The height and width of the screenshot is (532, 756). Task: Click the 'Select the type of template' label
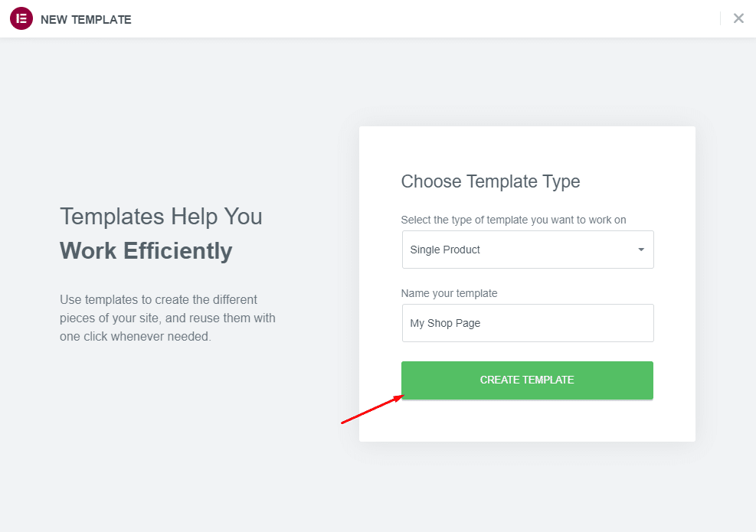point(513,220)
